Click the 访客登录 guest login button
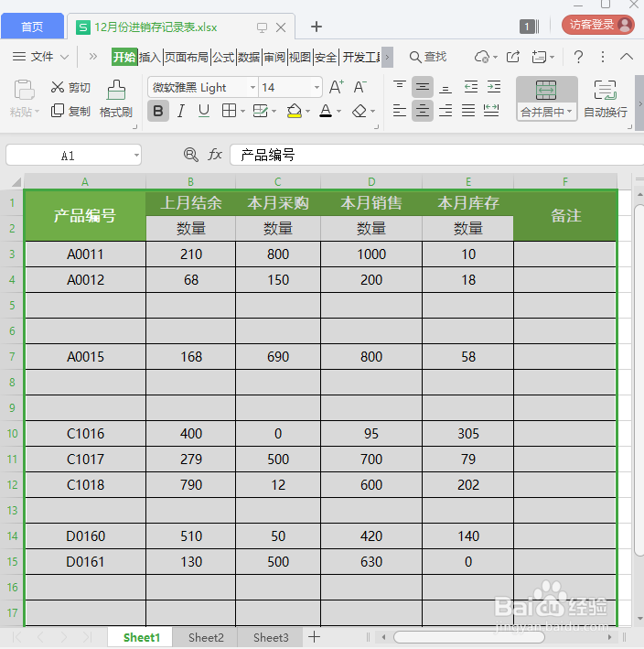The image size is (644, 649). pos(598,25)
